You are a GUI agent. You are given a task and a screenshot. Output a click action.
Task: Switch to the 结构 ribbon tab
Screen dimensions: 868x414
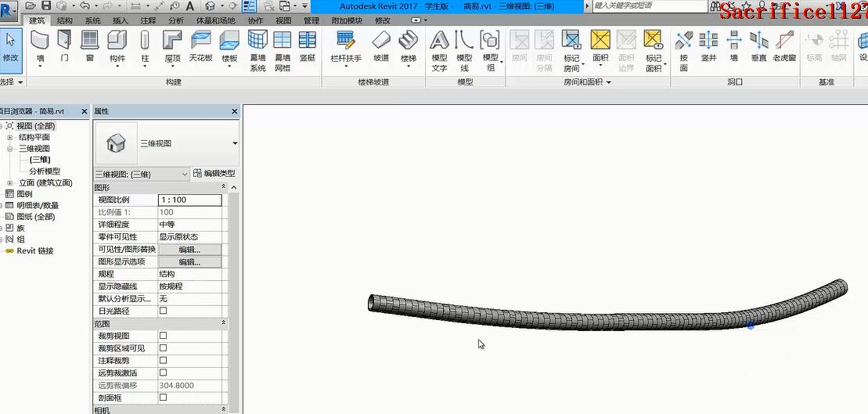[65, 20]
